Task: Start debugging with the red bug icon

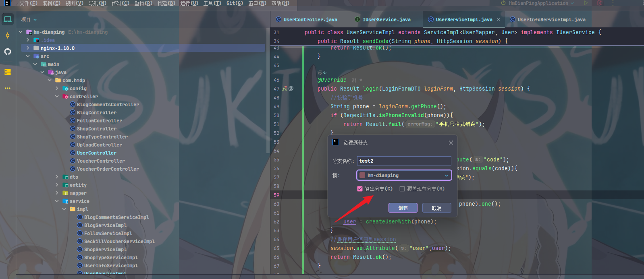Action: pyautogui.click(x=599, y=3)
